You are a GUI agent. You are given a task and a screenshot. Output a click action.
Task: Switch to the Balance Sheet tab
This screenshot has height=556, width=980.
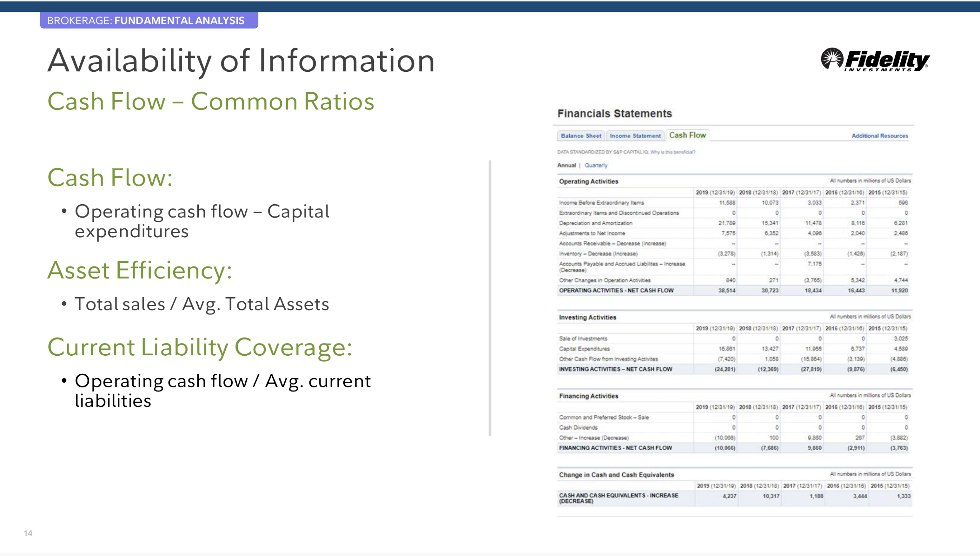pyautogui.click(x=580, y=136)
